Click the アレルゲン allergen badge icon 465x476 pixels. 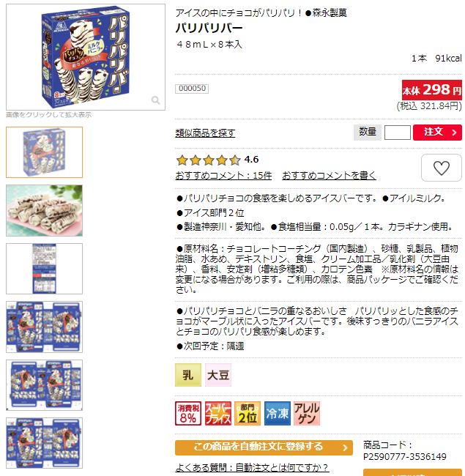(307, 413)
